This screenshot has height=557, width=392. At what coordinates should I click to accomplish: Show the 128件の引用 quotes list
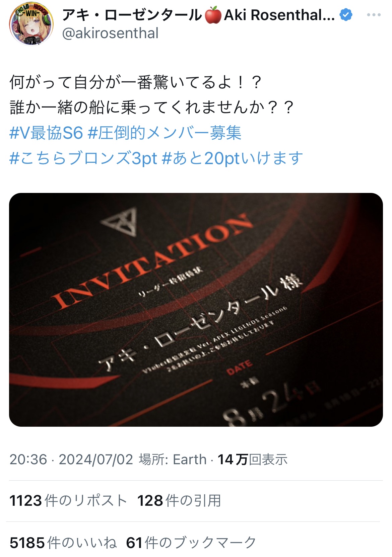coord(179,501)
